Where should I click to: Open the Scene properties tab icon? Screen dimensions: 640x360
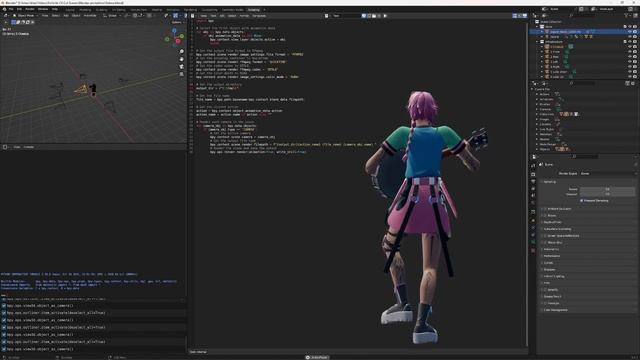pyautogui.click(x=533, y=195)
